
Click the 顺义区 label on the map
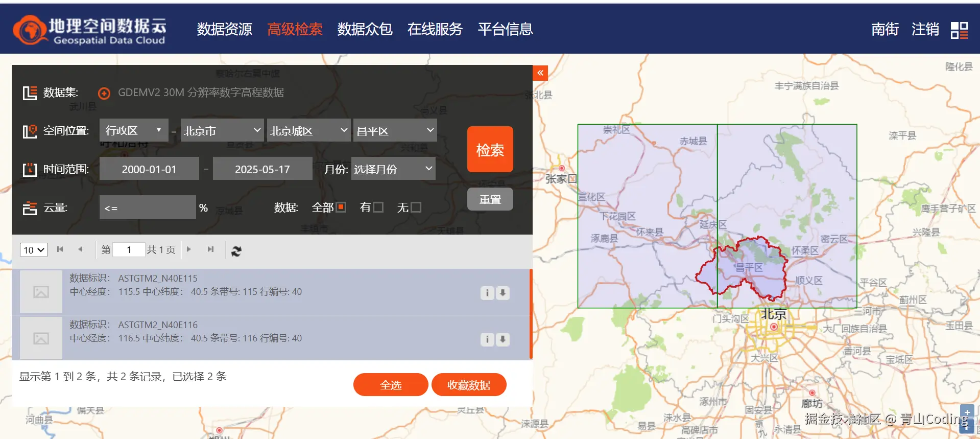click(x=809, y=281)
